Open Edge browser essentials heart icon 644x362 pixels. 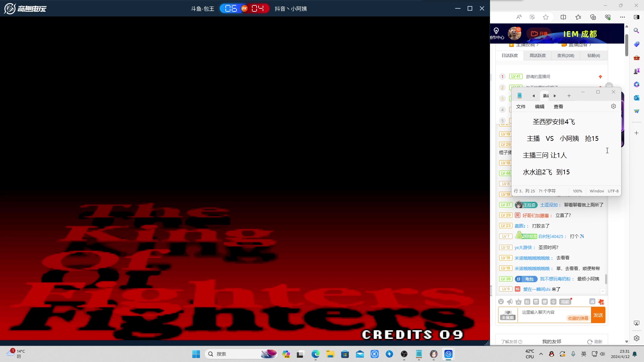(608, 17)
